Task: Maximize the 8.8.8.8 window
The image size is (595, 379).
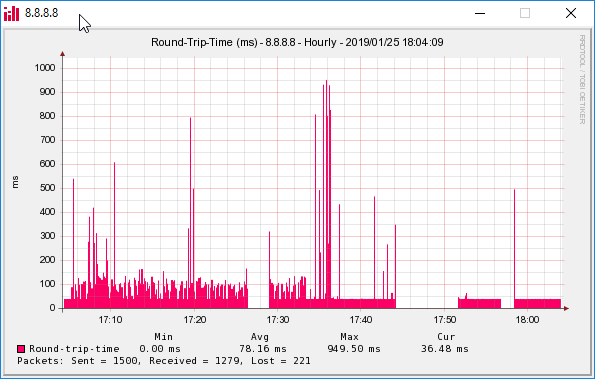Action: [525, 13]
